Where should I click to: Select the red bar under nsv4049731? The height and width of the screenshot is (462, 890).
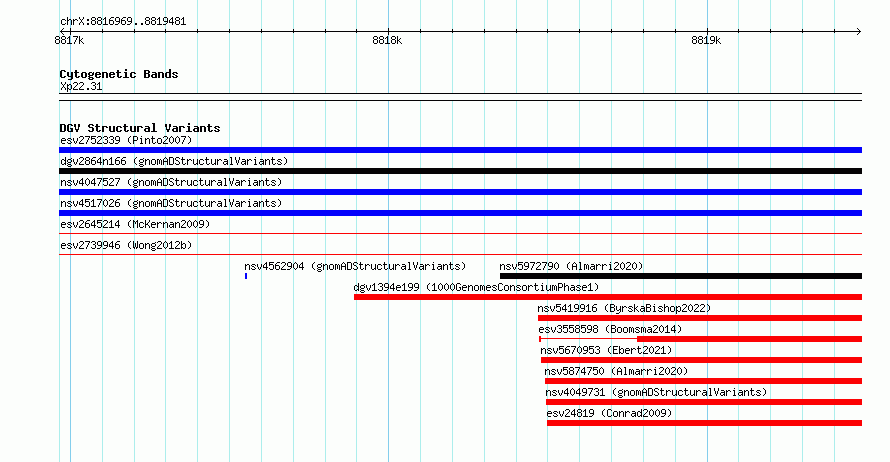click(x=704, y=402)
